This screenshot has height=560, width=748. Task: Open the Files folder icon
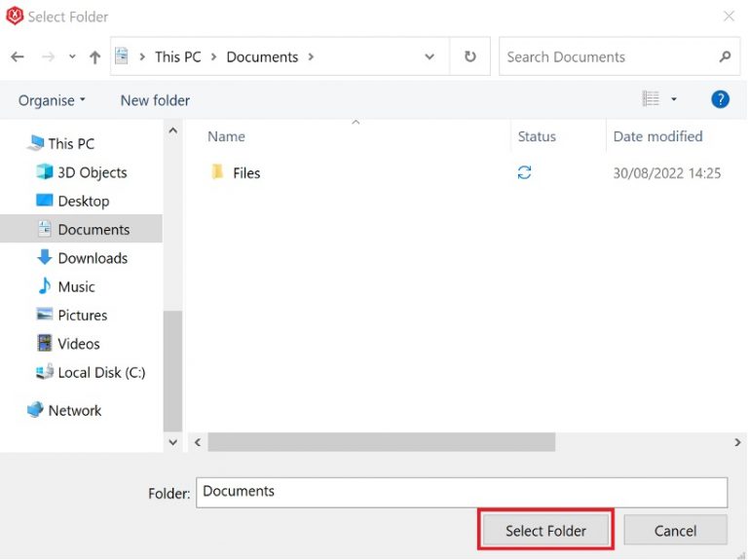(x=217, y=172)
